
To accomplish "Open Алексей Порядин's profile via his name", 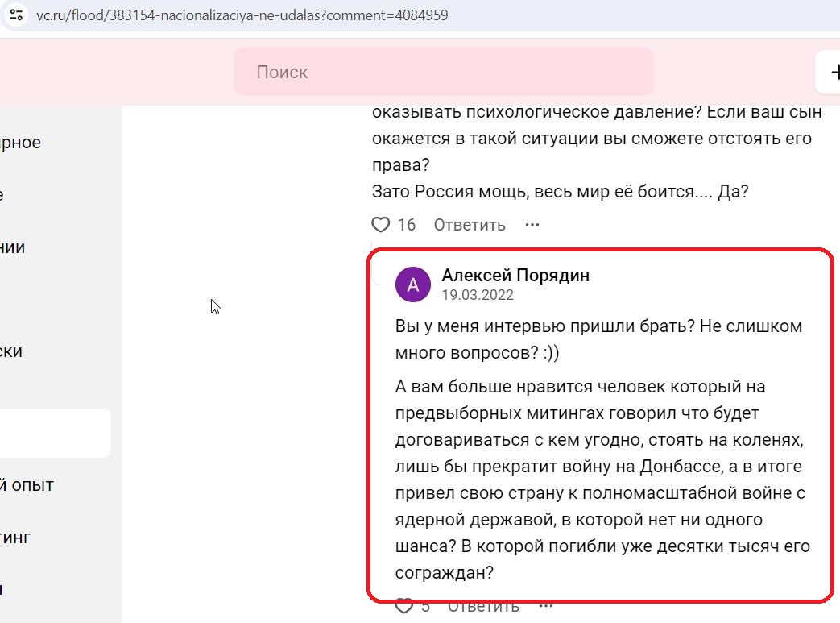I will coord(515,275).
